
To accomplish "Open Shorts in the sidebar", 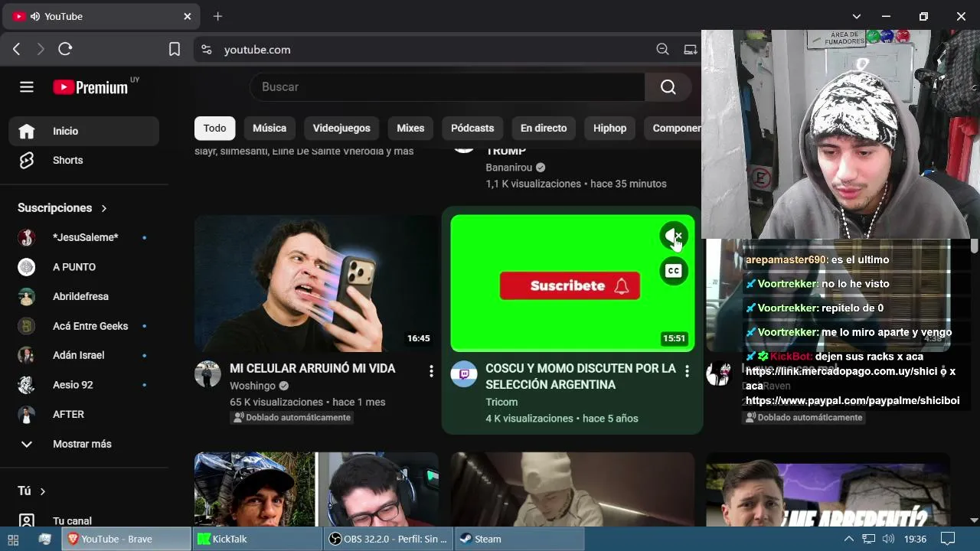I will click(84, 160).
